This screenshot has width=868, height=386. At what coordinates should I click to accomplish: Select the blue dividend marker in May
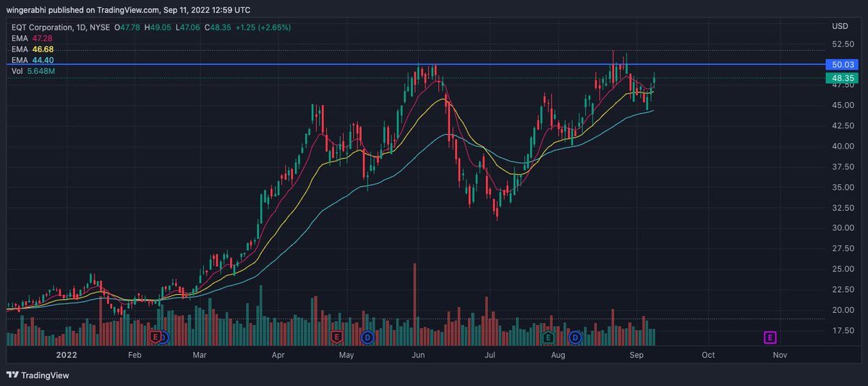[367, 337]
